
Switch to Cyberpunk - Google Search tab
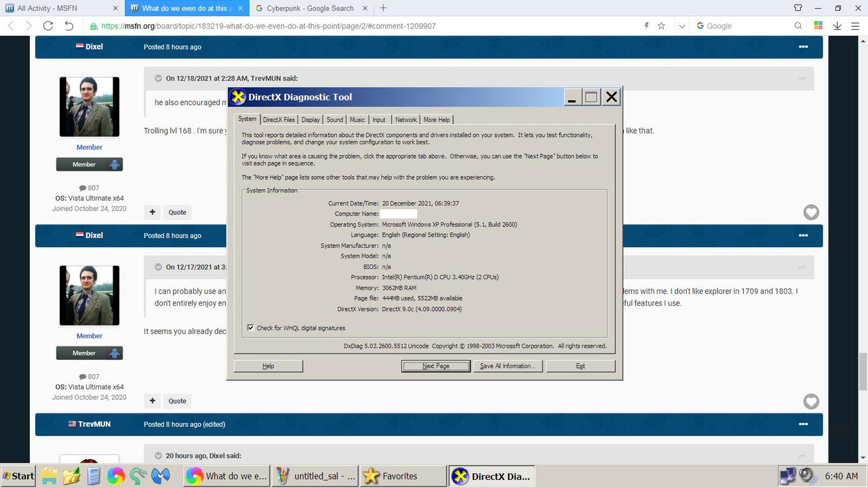[312, 8]
